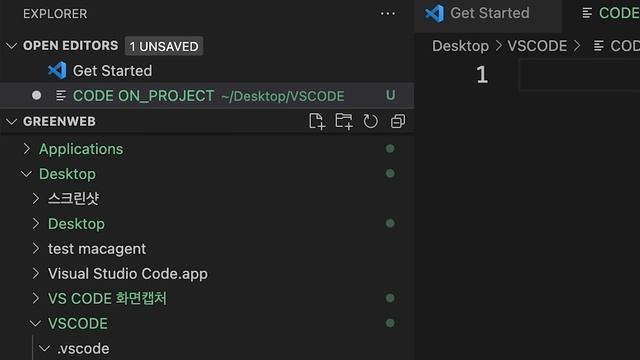Click the U untracked status badge
Viewport: 640px width, 360px height.
click(391, 95)
